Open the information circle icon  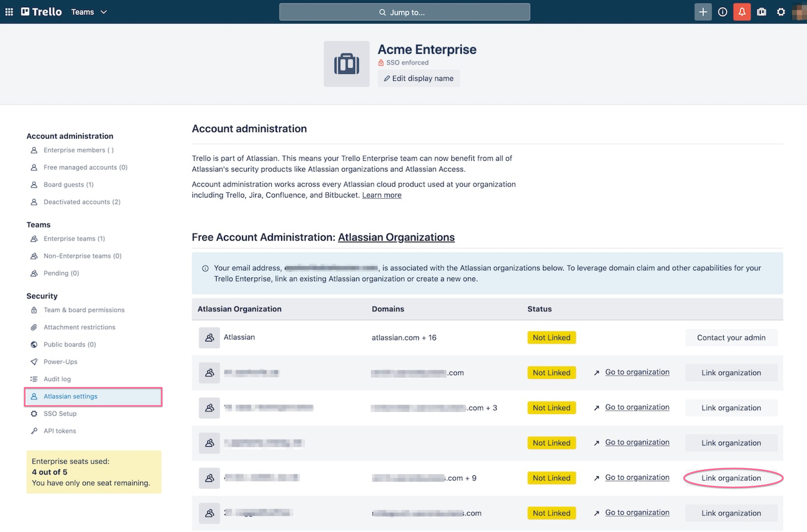(723, 12)
